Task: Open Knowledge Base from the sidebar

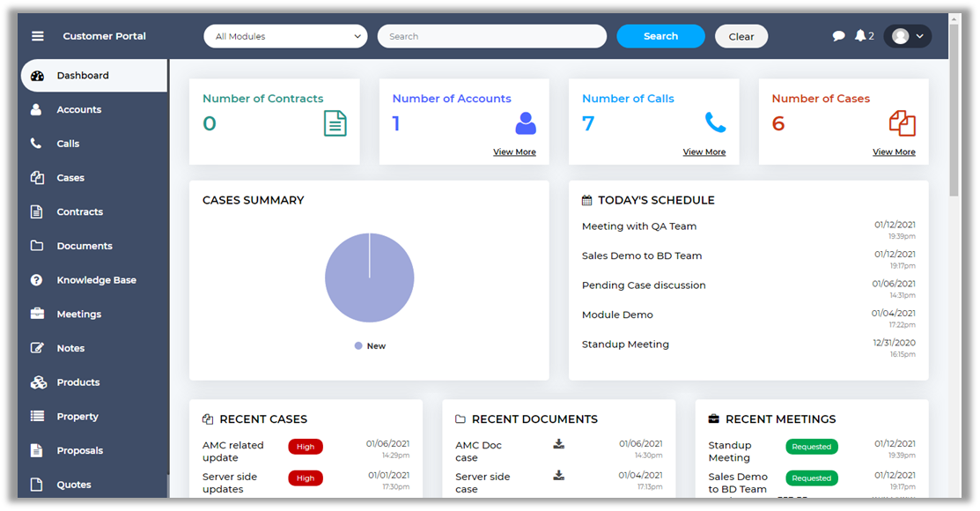Action: click(x=96, y=280)
